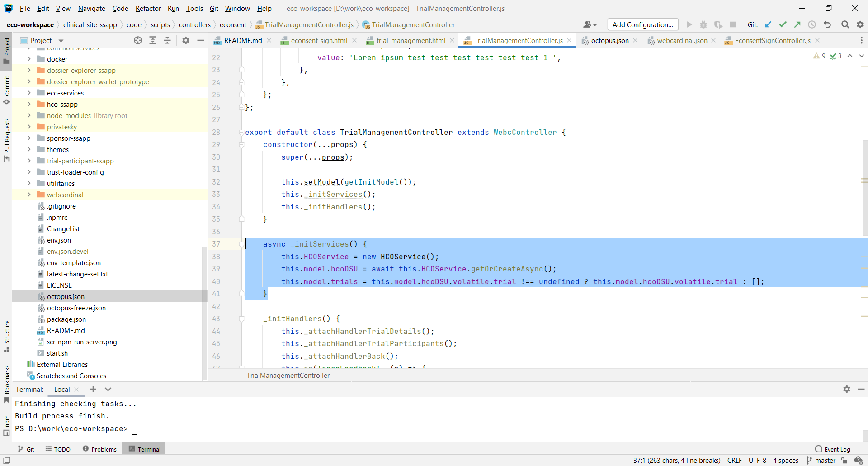Open Project panel options gear
The image size is (868, 466).
click(x=185, y=40)
